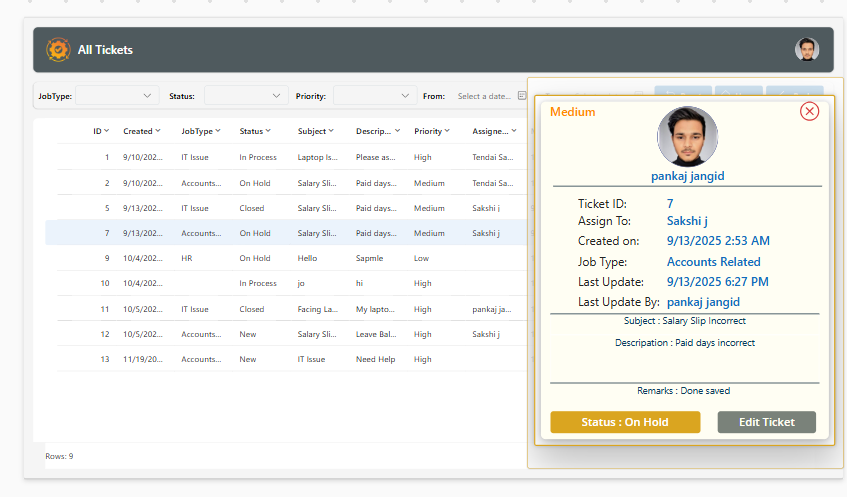
Task: Open the JobType column header menu
Action: [x=200, y=131]
